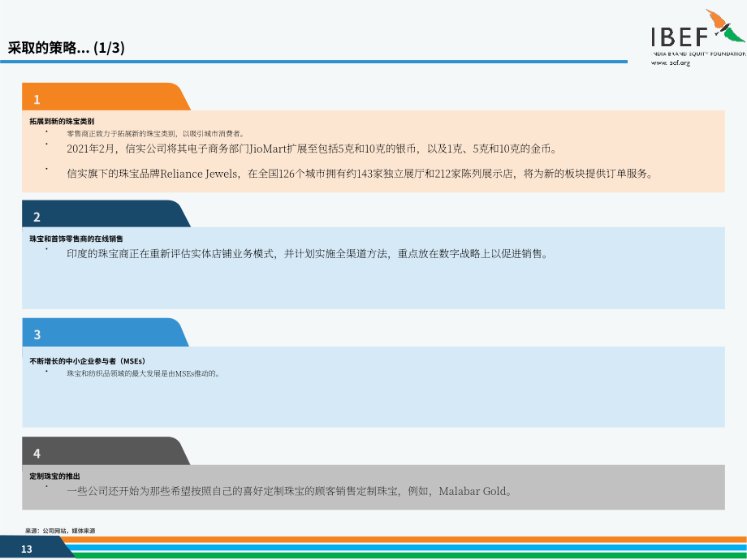
Task: Click the line 珠宝和纺织品领域的最大发展是由MSEs推动的
Action: click(x=144, y=374)
